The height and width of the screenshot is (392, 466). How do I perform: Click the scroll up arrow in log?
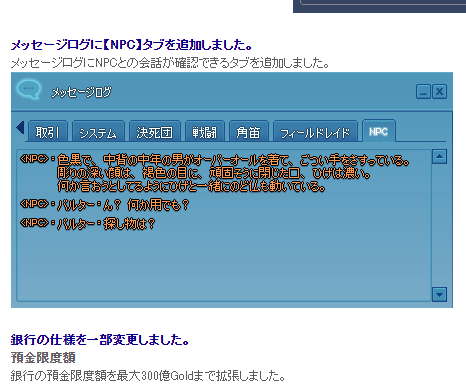(439, 156)
